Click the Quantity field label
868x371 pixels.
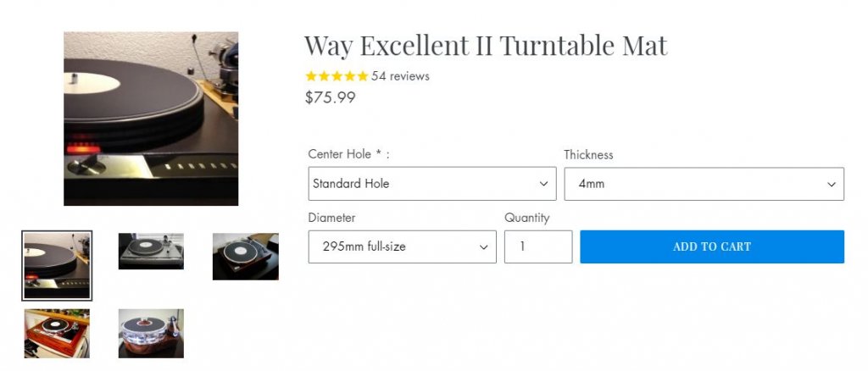coord(526,218)
